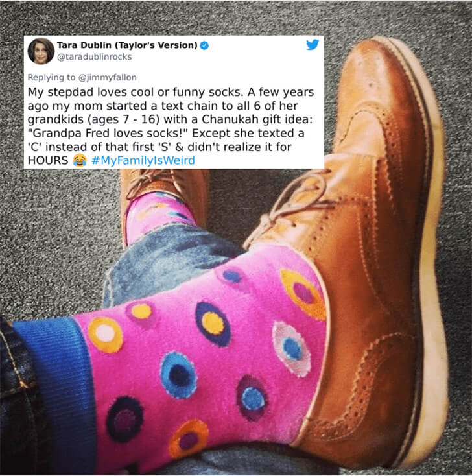Open Tara Dublin's profile avatar
Screen dimensions: 472x476
click(x=41, y=51)
